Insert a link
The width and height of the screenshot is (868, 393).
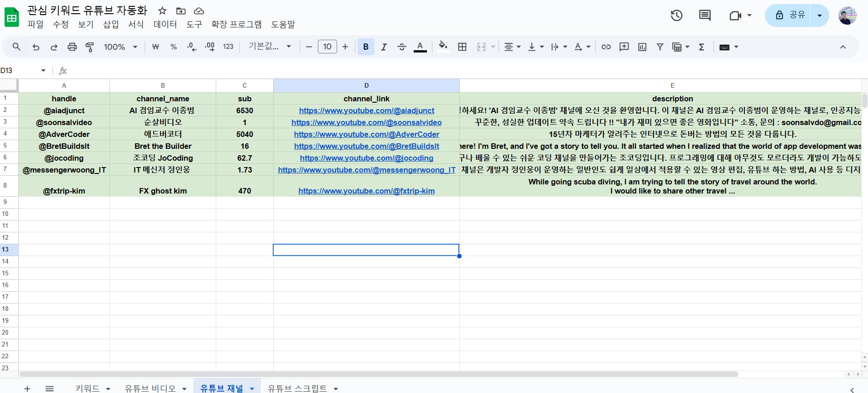(x=606, y=47)
